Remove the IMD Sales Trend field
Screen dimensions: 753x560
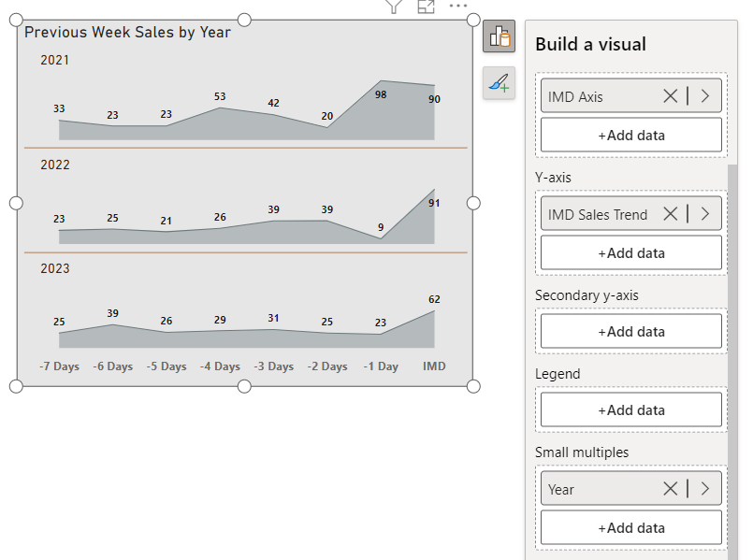pos(670,214)
